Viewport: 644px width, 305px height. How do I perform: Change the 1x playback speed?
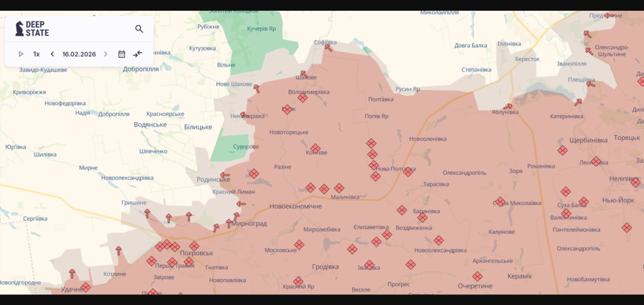point(36,54)
